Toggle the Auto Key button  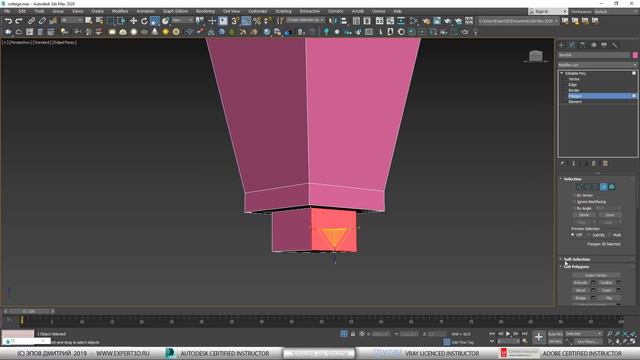(555, 334)
